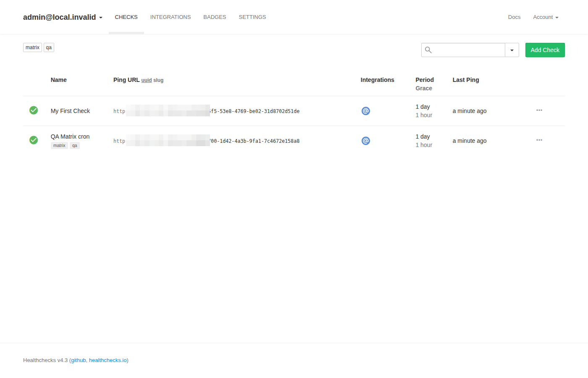Click the period and grace of QA Matrix cron

tap(424, 141)
